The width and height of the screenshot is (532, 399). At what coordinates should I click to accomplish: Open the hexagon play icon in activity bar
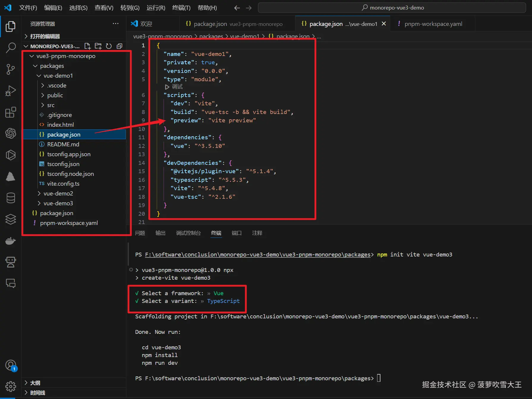11,155
